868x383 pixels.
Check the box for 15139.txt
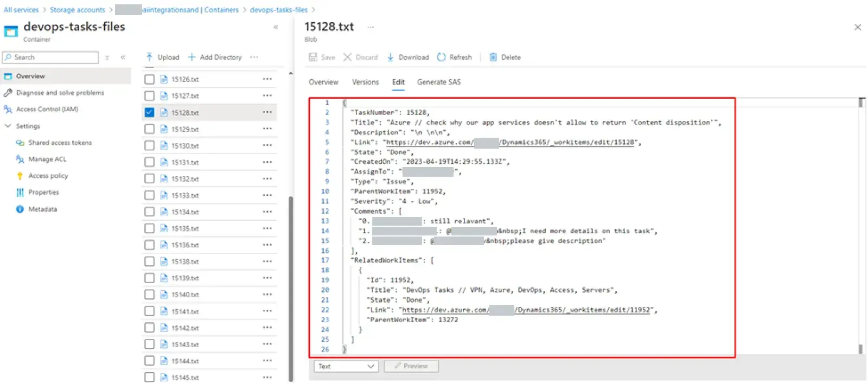pyautogui.click(x=149, y=278)
